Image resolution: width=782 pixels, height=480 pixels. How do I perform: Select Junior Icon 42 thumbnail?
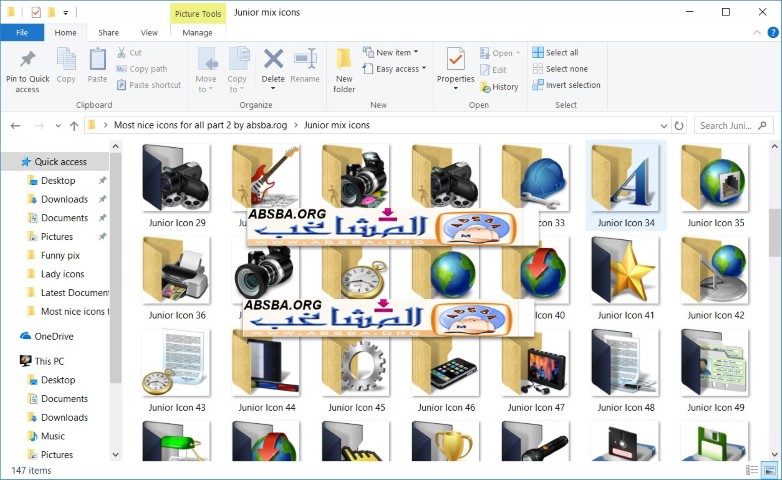coord(715,270)
